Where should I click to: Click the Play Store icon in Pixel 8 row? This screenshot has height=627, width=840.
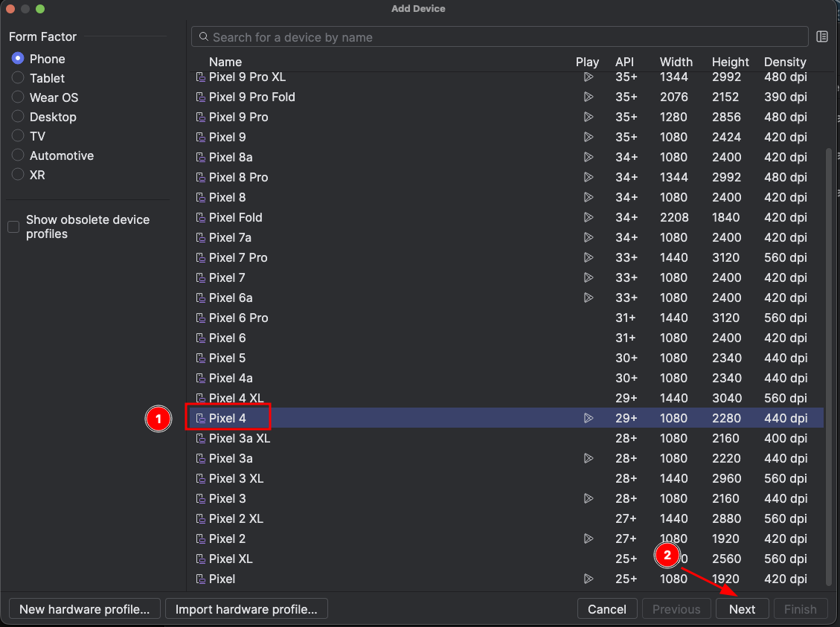coord(589,197)
